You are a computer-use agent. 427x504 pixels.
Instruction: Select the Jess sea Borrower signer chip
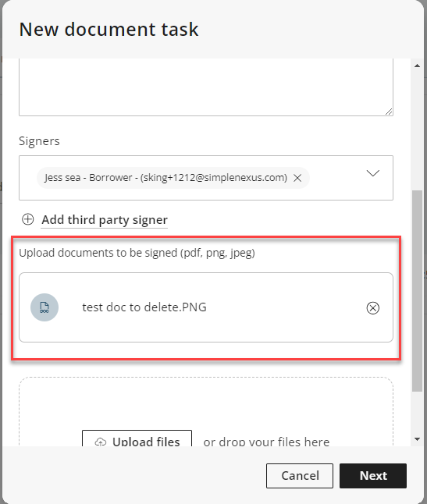tap(166, 178)
